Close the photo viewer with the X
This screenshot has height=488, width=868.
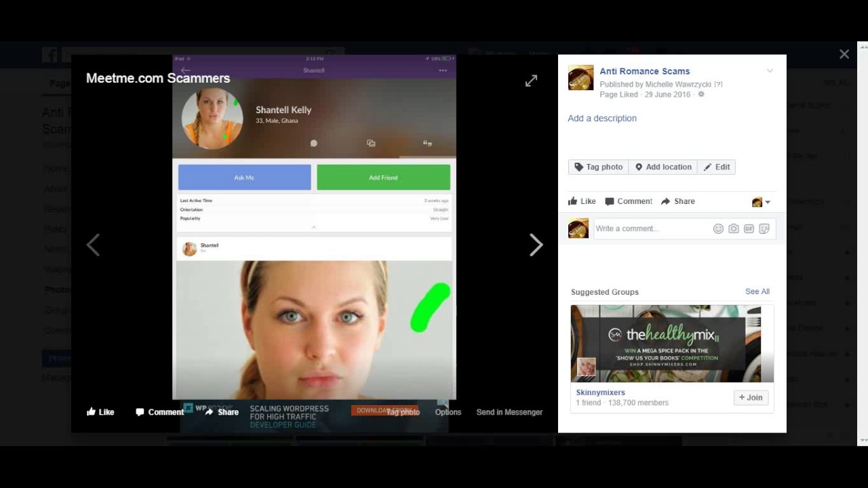844,54
